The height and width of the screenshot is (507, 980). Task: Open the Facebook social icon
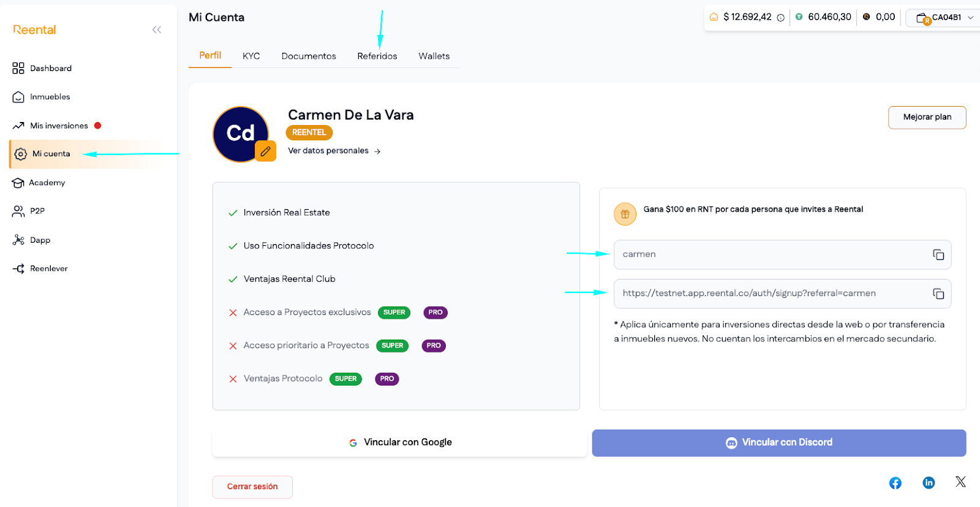pos(895,483)
